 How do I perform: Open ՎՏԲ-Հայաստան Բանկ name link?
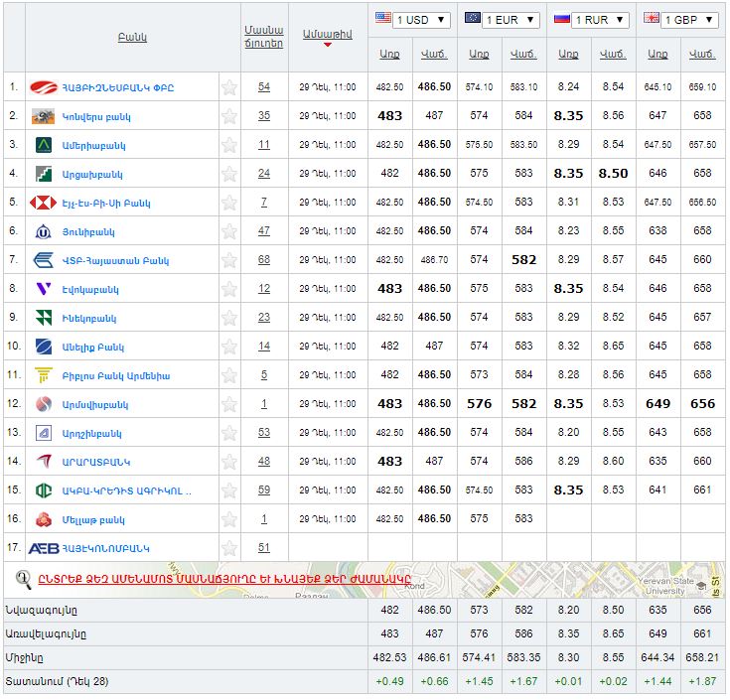[115, 260]
